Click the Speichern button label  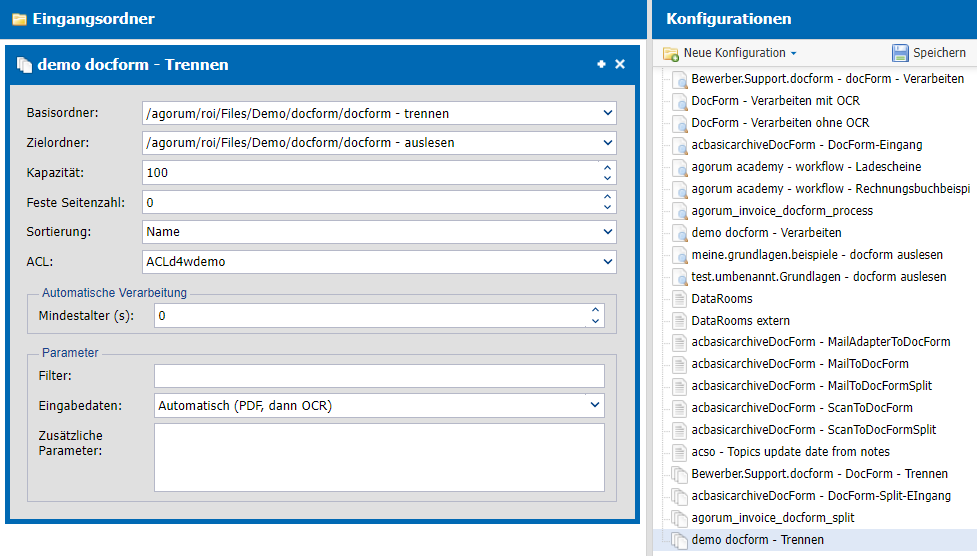(939, 53)
